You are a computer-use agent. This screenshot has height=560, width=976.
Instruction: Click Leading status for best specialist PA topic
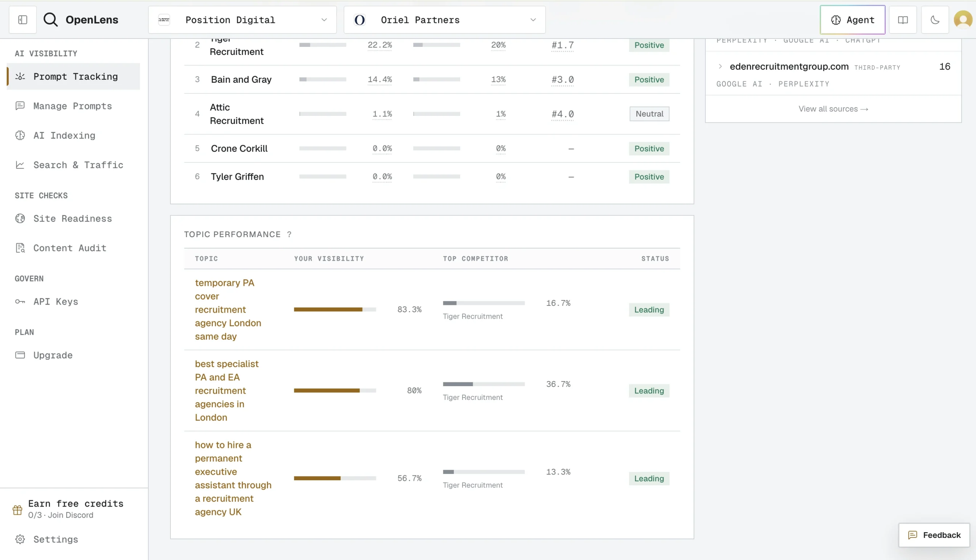pos(649,391)
